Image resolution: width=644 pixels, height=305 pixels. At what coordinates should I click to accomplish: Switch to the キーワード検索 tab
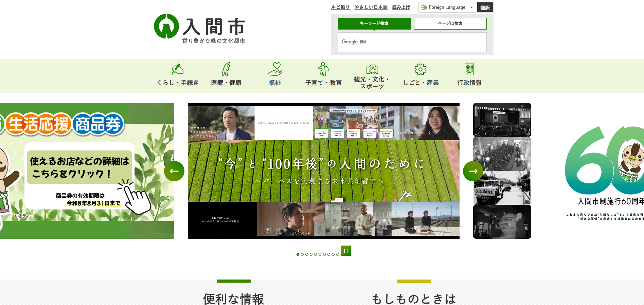tap(374, 23)
